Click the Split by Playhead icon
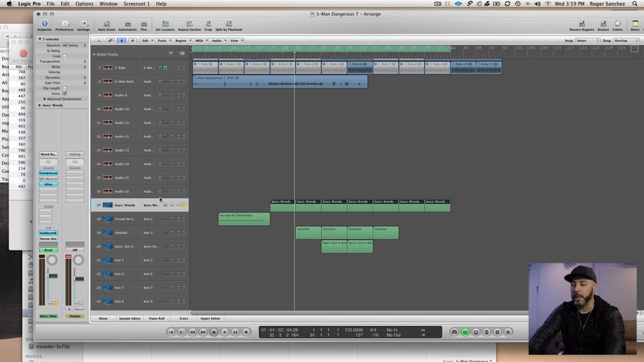The image size is (644, 362). pyautogui.click(x=229, y=25)
